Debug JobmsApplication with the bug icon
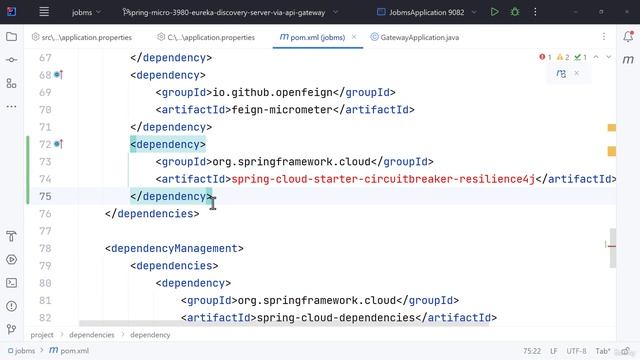Image resolution: width=640 pixels, height=360 pixels. [x=515, y=12]
